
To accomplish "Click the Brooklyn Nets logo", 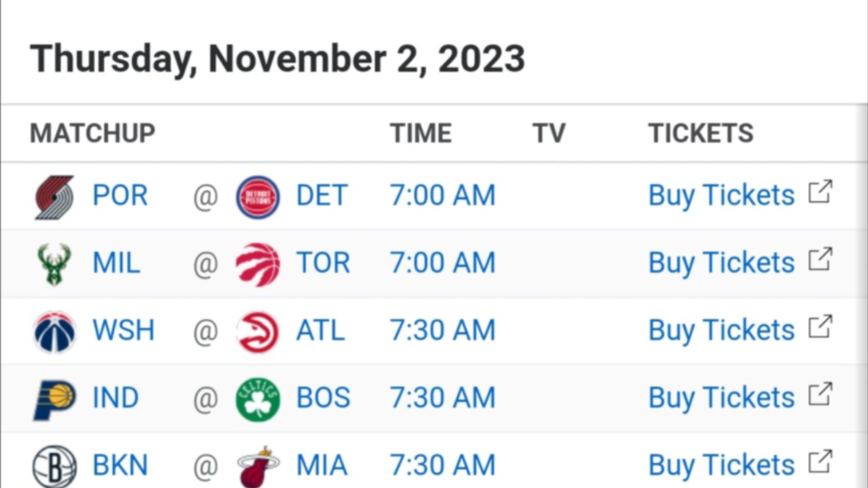I will pos(55,467).
